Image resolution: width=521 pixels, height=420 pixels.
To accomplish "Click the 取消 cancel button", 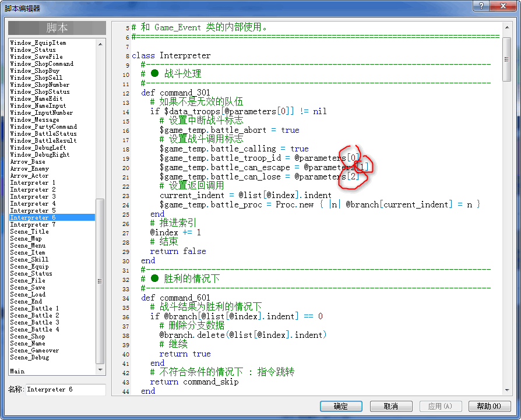I will point(391,406).
